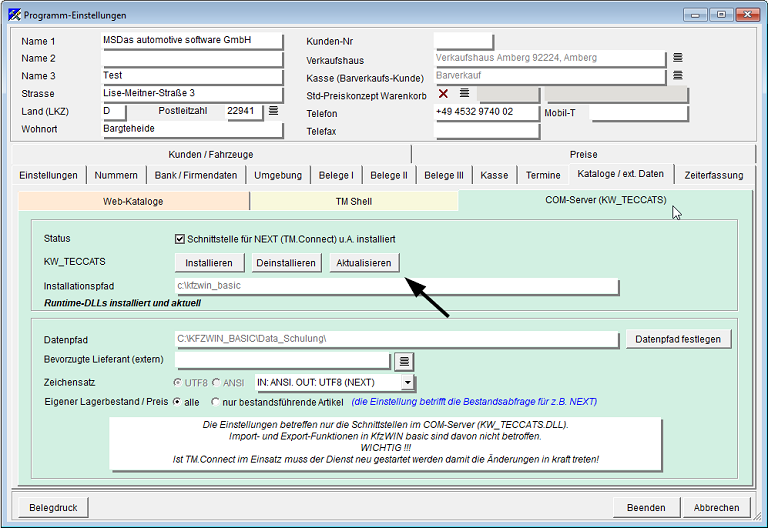The image size is (768, 528).
Task: Click into Telefax field
Action: click(x=487, y=131)
